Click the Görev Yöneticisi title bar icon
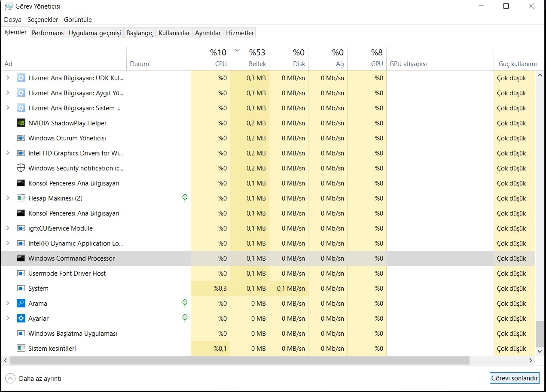This screenshot has height=392, width=546. (8, 6)
